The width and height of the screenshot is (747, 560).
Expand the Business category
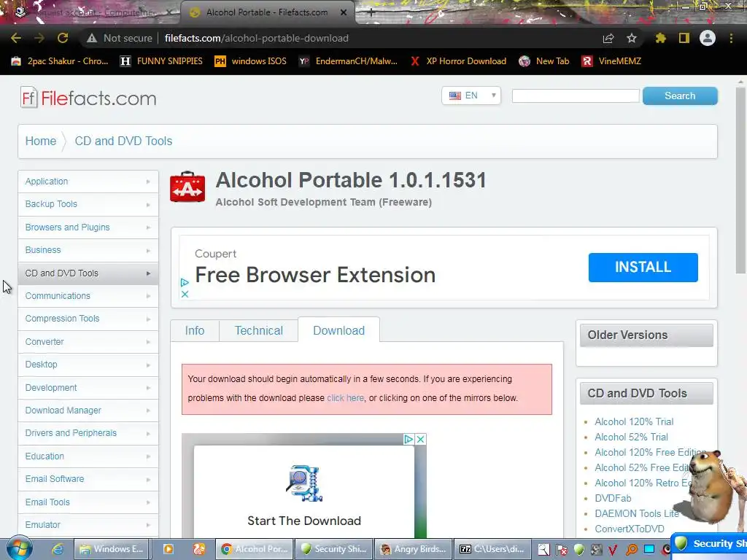tap(88, 250)
